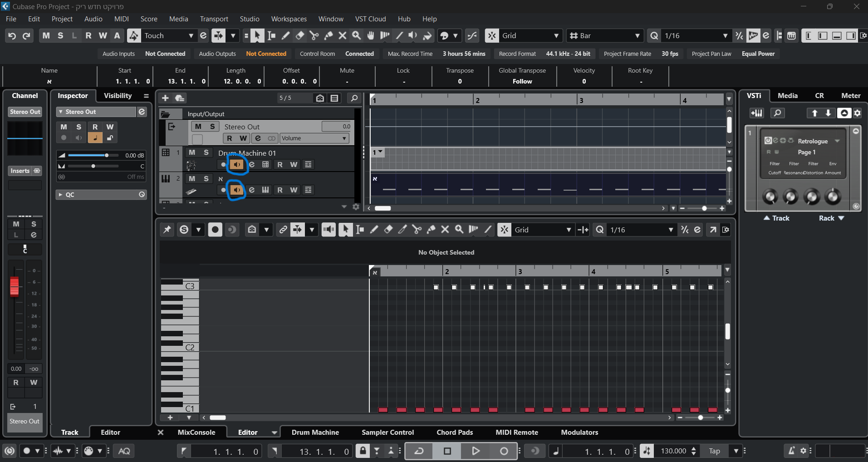Select the Line tool in main toolbar
The height and width of the screenshot is (462, 868).
point(399,35)
